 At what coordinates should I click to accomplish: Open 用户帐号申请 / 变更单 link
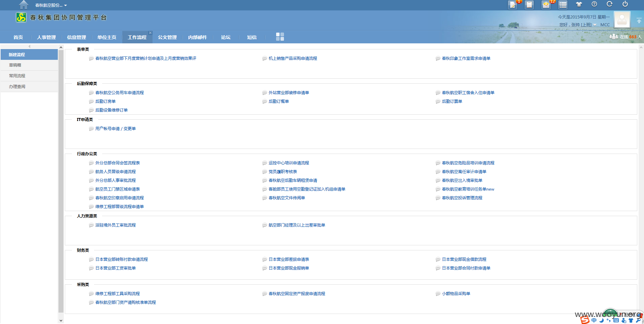(115, 129)
